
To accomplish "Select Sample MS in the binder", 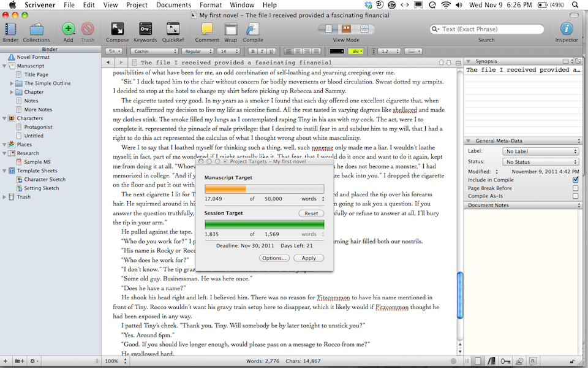I will pos(37,162).
